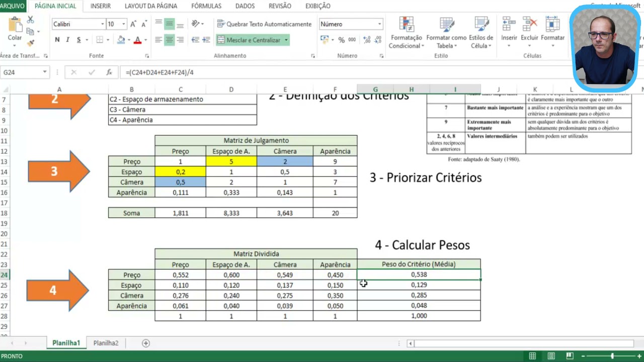This screenshot has height=362, width=644.
Task: Click the Formatar cells button
Action: pos(553,33)
